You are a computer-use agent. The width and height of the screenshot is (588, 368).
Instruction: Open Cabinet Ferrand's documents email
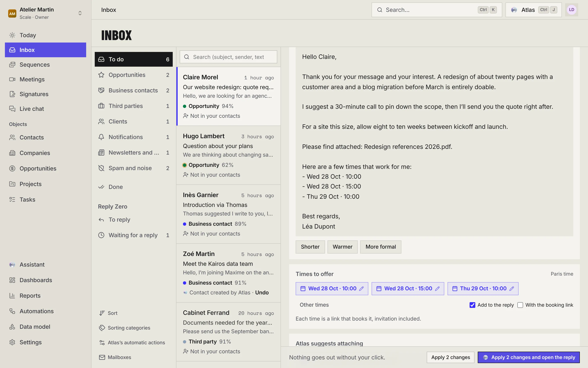coord(228,332)
